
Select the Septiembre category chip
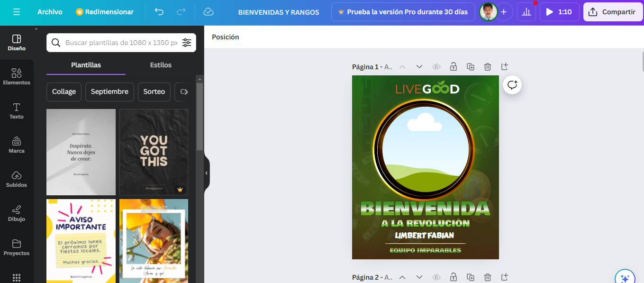[x=109, y=92]
